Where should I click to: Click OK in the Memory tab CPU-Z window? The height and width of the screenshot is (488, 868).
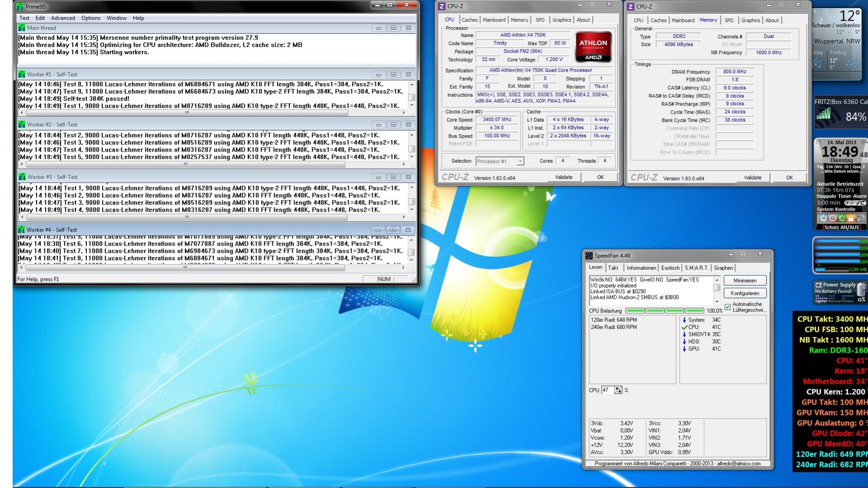click(x=789, y=178)
